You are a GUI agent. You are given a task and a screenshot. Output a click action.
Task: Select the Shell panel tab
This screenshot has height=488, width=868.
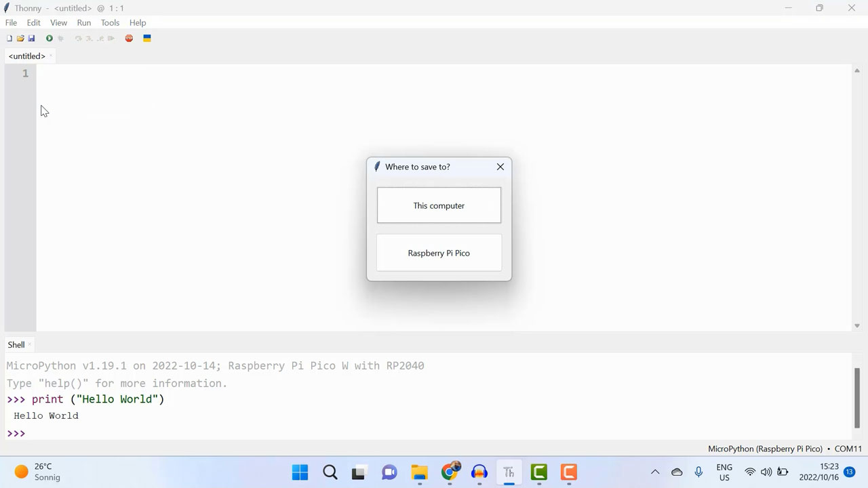(x=16, y=345)
